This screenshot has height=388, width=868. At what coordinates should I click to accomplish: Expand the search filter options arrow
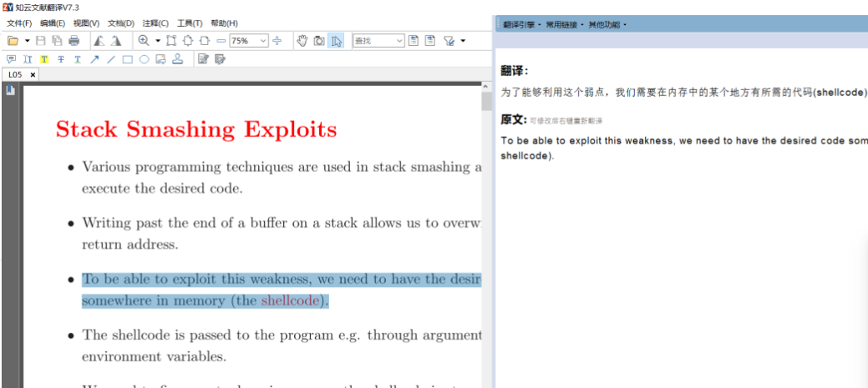coord(463,40)
